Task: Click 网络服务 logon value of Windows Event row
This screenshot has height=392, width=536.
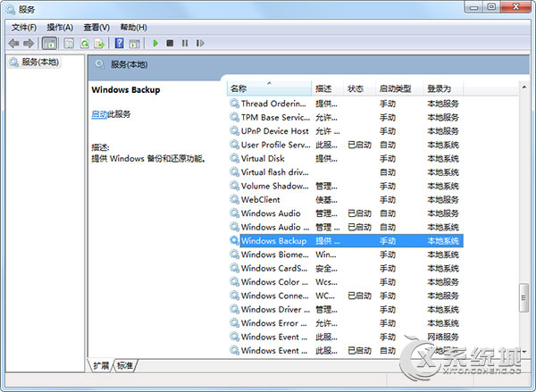Action: pos(443,337)
